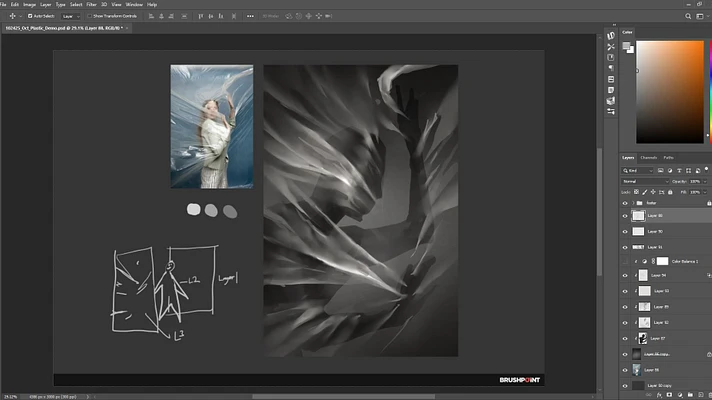The height and width of the screenshot is (400, 712).
Task: Open the Auto-Select Layer dropdown
Action: 71,16
